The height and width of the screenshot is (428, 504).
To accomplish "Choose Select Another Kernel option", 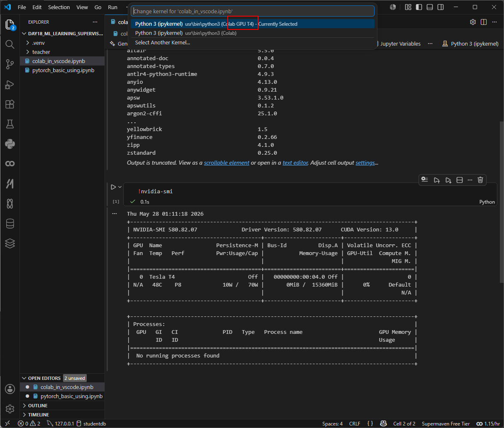I will tap(253, 42).
